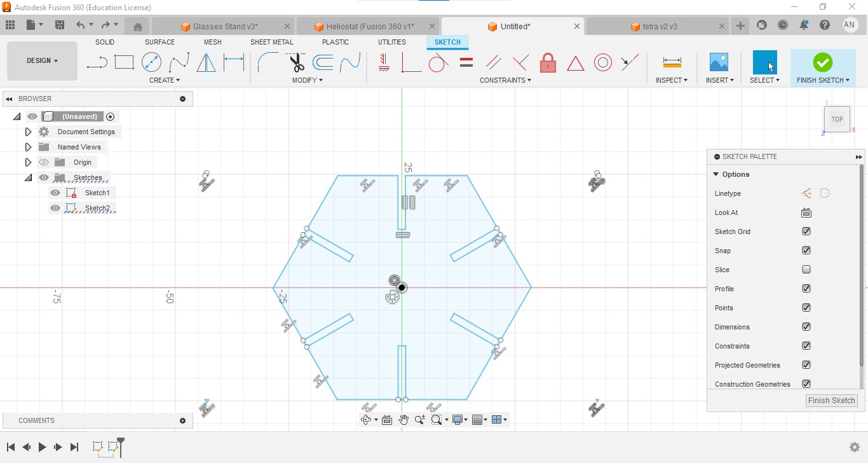Screen dimensions: 868x463
Task: Apply the Perpendicular constraint
Action: (x=520, y=62)
